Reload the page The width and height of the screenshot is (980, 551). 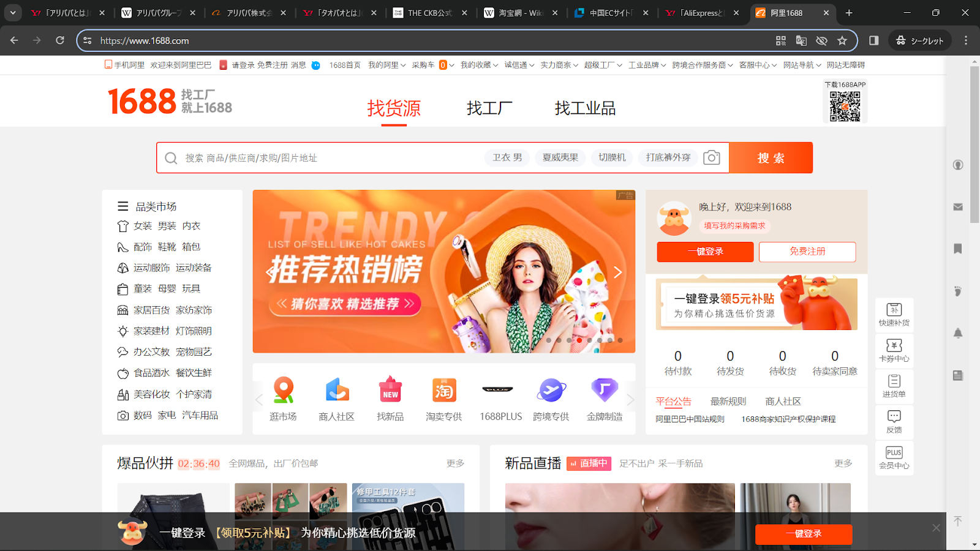point(60,40)
